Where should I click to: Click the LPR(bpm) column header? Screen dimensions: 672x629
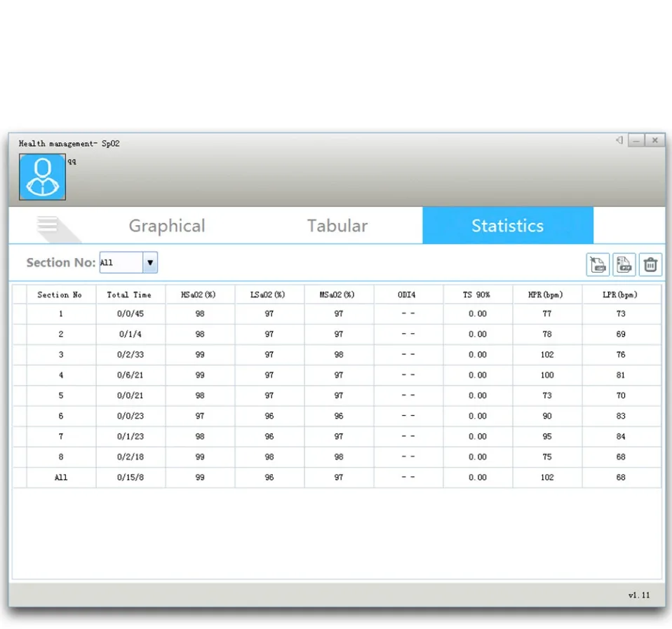pyautogui.click(x=620, y=295)
